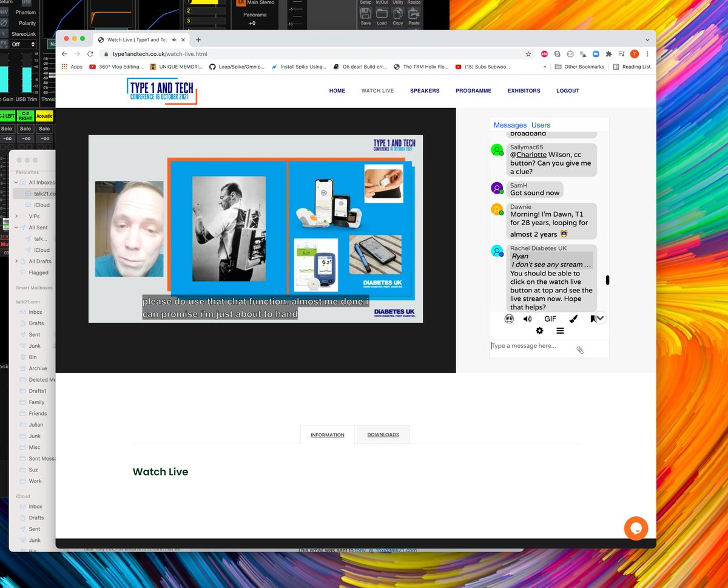Viewport: 728px width, 588px height.
Task: Toggle Solo under Acoustic channel
Action: [44, 129]
